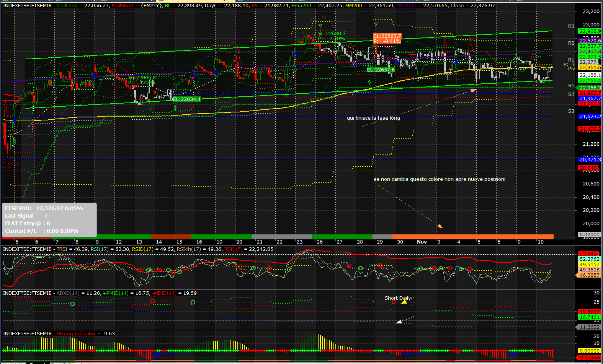This screenshot has width=603, height=364.
Task: Click the trailShort = {EMPTY} readout
Action: (x=137, y=6)
